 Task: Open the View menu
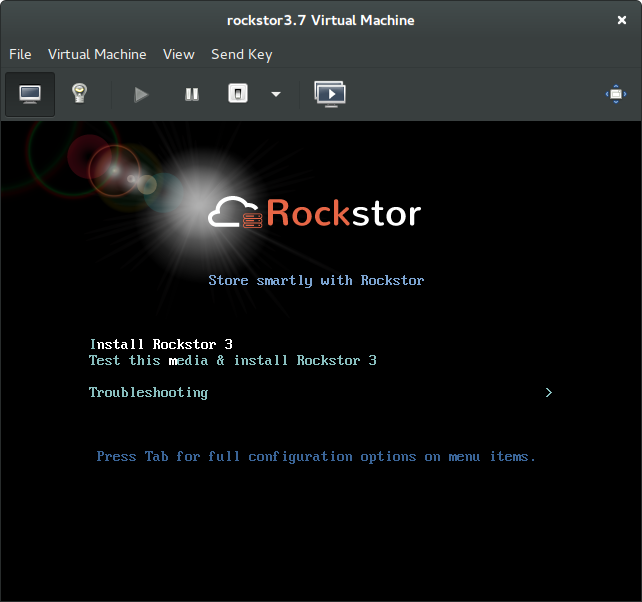179,54
